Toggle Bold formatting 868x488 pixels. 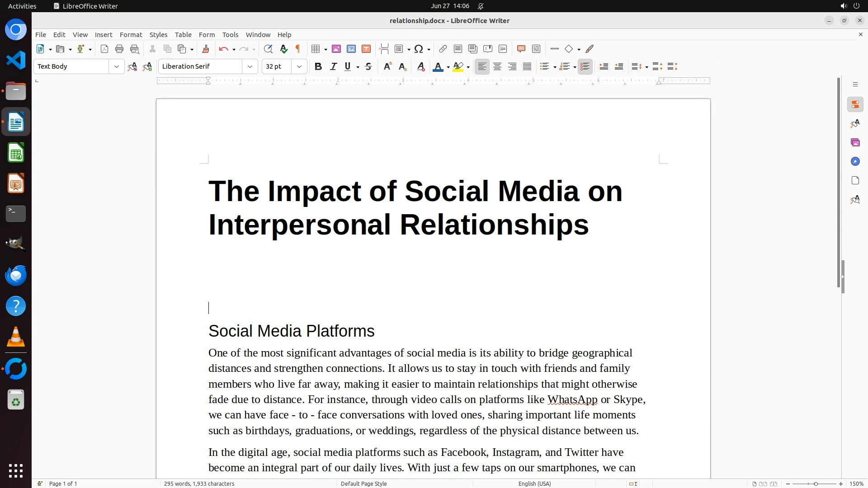pos(318,66)
